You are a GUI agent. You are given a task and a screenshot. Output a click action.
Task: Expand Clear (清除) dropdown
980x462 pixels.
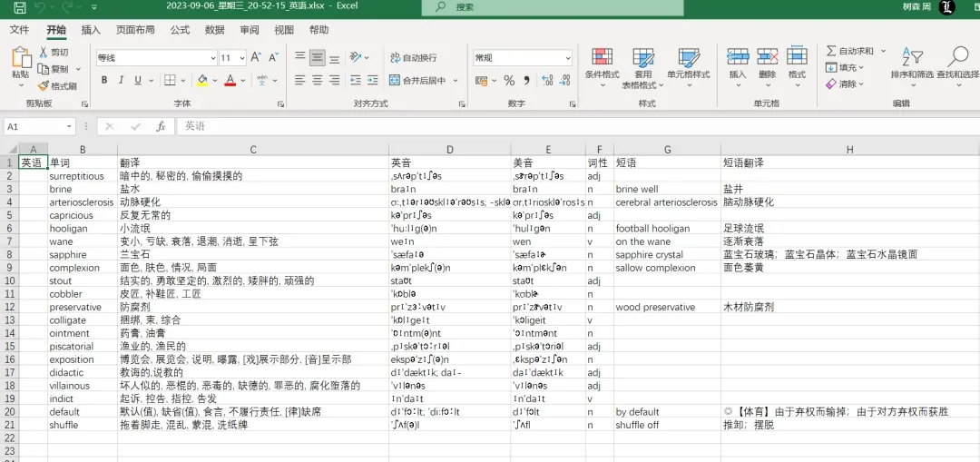[x=861, y=84]
